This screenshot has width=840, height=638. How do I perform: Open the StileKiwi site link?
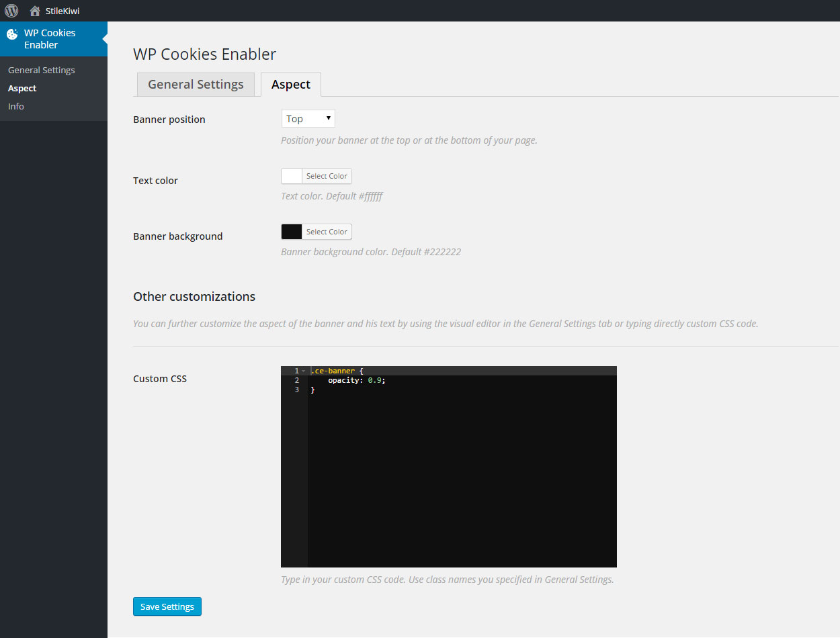[x=62, y=11]
